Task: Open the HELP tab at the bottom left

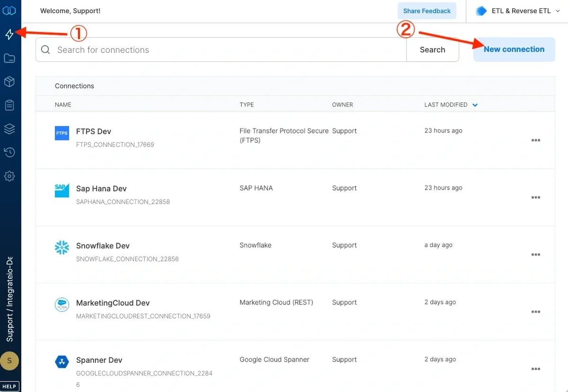Action: (9, 386)
